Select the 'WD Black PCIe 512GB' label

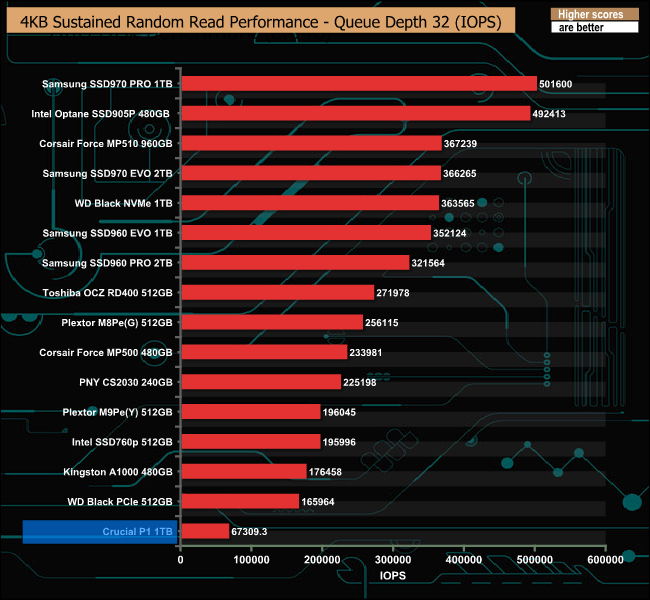point(120,502)
